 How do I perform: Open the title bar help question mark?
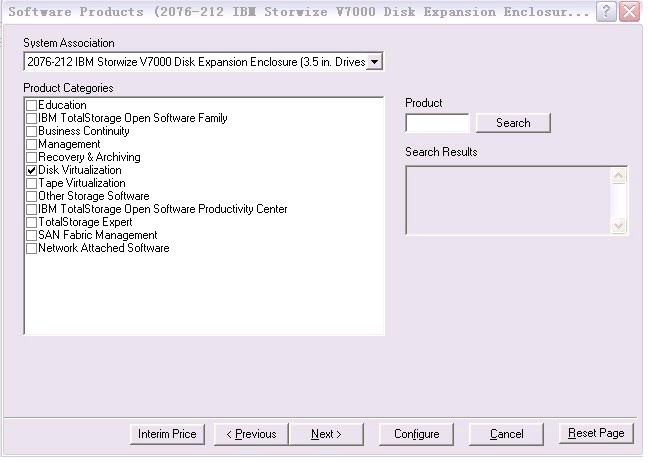coord(606,12)
